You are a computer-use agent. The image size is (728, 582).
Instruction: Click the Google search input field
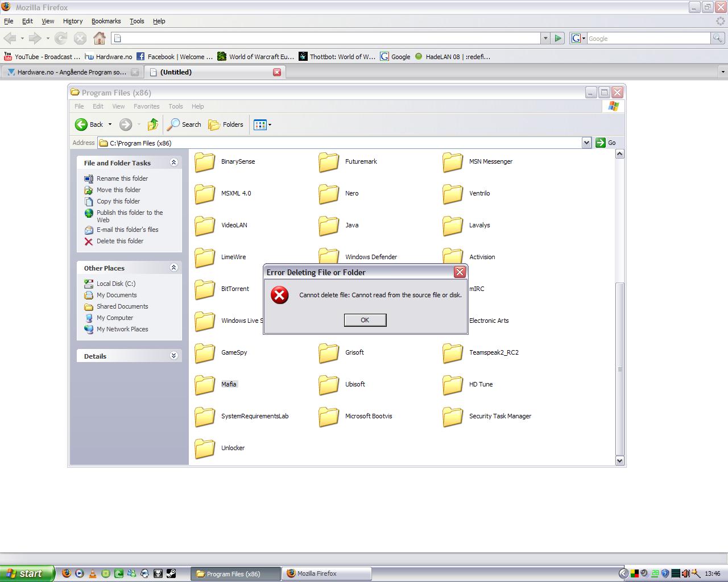pos(648,38)
